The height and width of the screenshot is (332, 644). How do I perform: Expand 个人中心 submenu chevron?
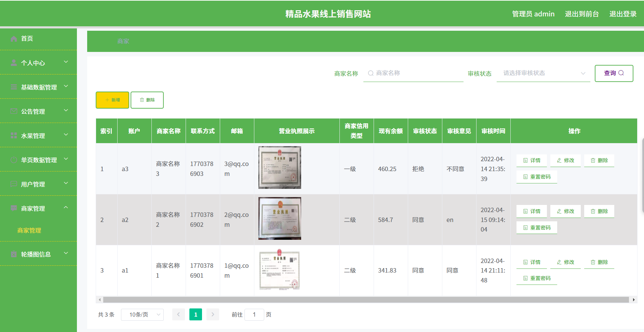click(66, 62)
